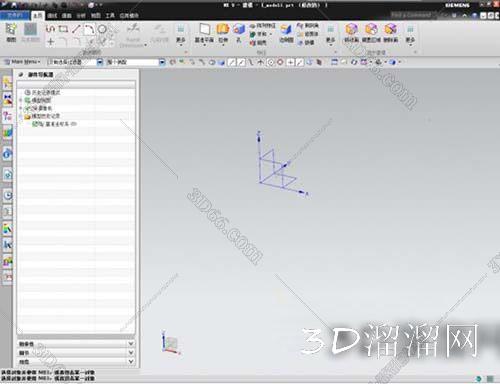Viewport: 500px width, 384px height.
Task: Open the File tab
Action: tap(15, 15)
